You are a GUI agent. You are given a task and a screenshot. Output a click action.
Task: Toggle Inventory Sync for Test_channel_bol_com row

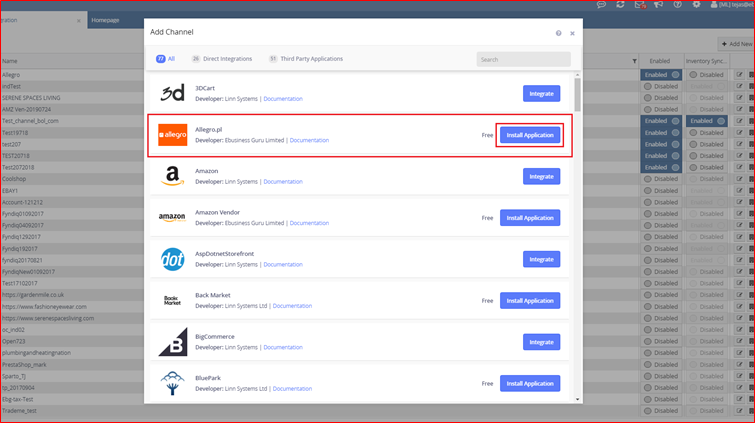tap(707, 121)
